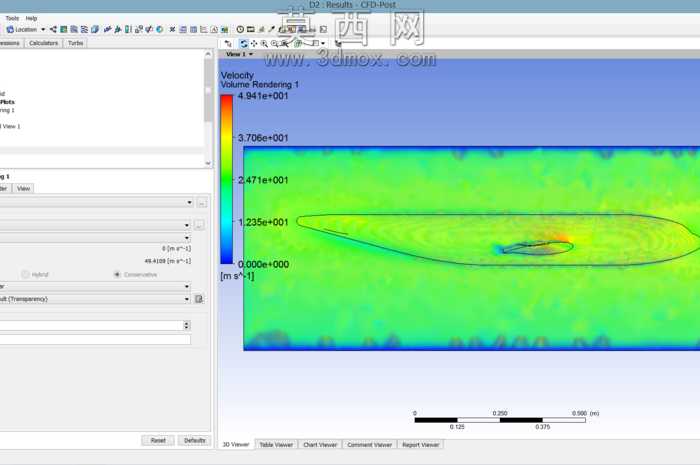Select the Hybrid radio button

coord(25,274)
